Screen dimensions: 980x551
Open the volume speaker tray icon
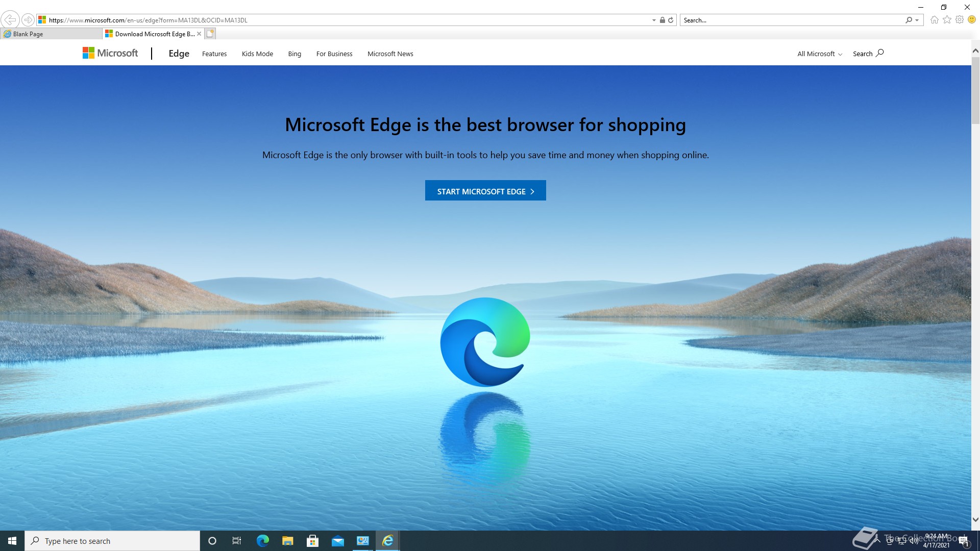914,541
